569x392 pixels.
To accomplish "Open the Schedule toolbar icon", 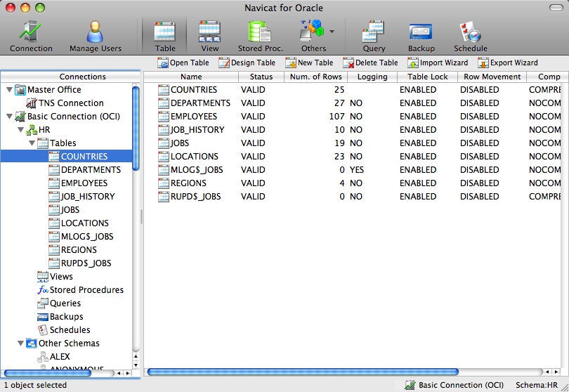I will pos(470,37).
